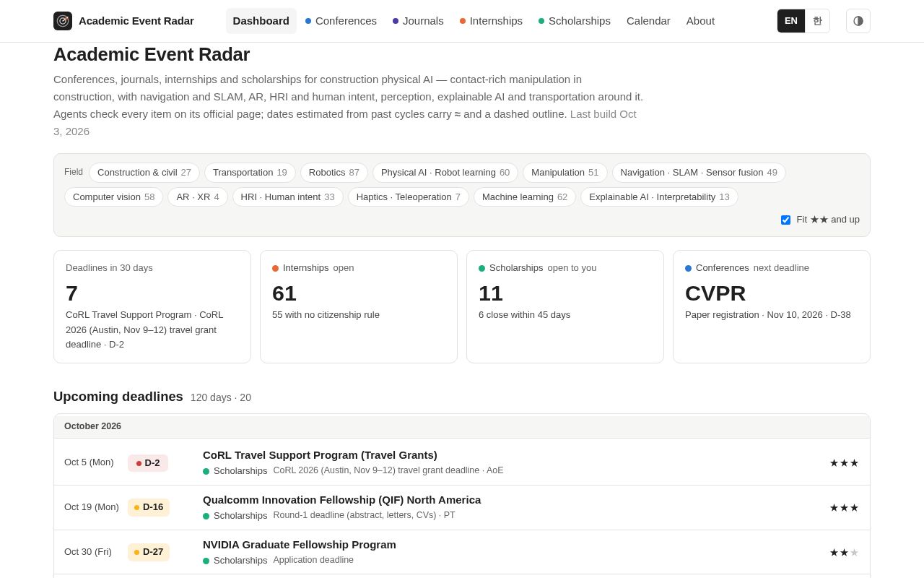Select the Robotics field filter chip

(334, 173)
